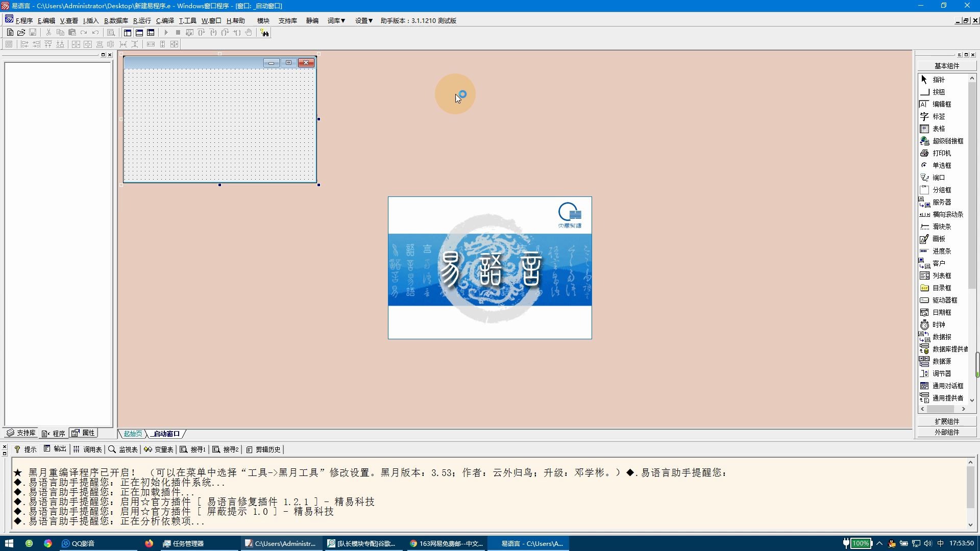Click the hand-shaped toolbar icon
This screenshot has height=551, width=980.
pos(249,33)
